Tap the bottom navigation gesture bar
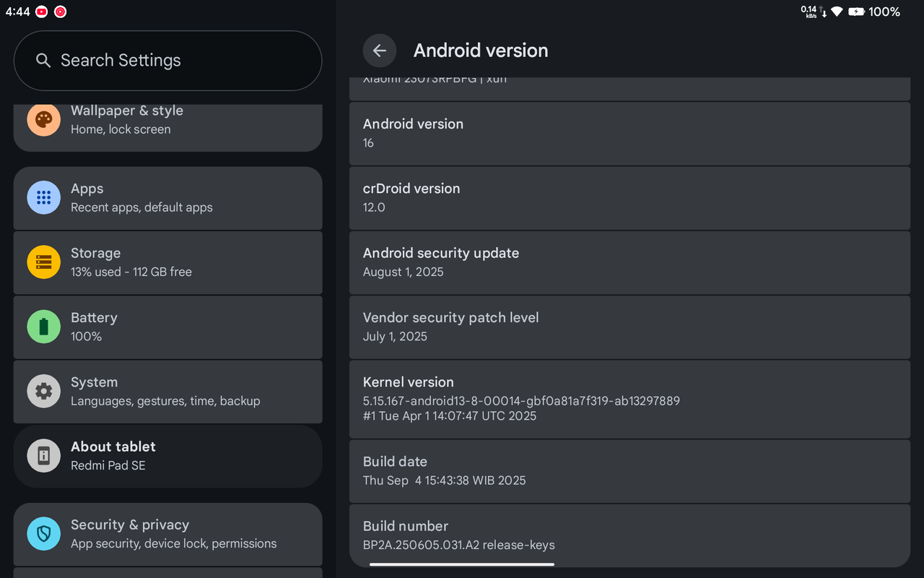This screenshot has width=924, height=578. pyautogui.click(x=462, y=564)
